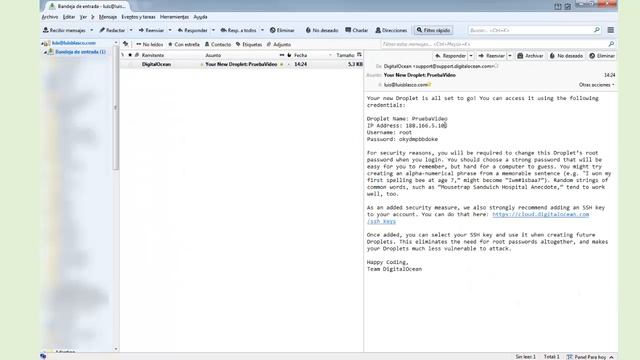This screenshot has height=360, width=640.
Task: Toggle the Contacto quick filter
Action: (218, 44)
